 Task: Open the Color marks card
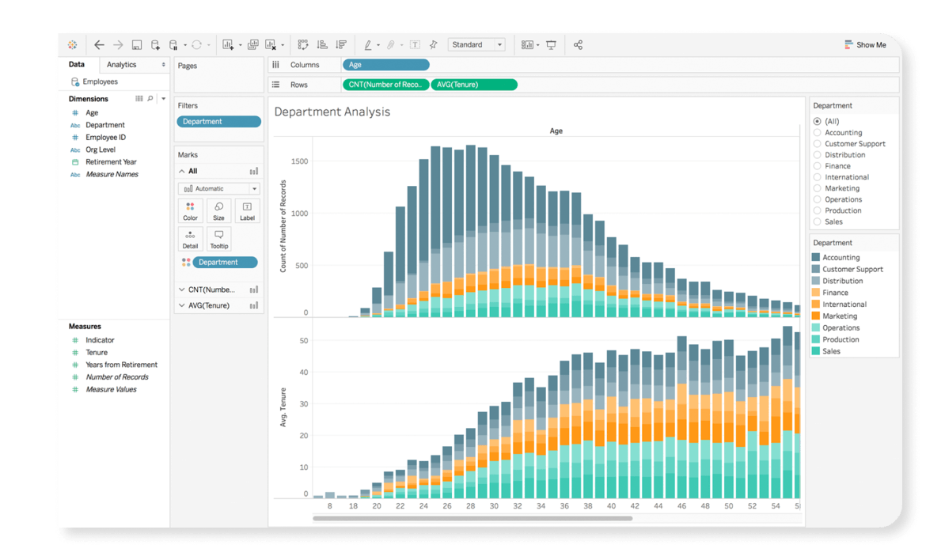tap(191, 210)
